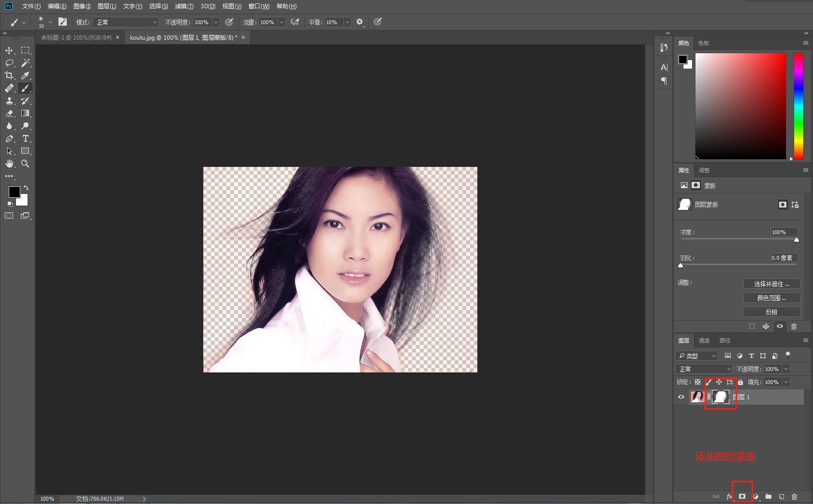Screen dimensions: 813x504
Task: Click the 选择并遮住 button
Action: [x=771, y=284]
